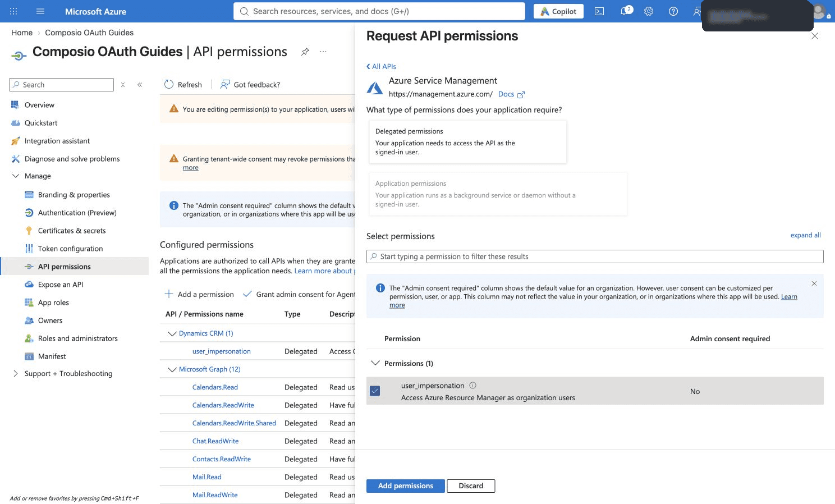The width and height of the screenshot is (835, 504).
Task: Clear the sidebar search with X icon
Action: coord(123,85)
